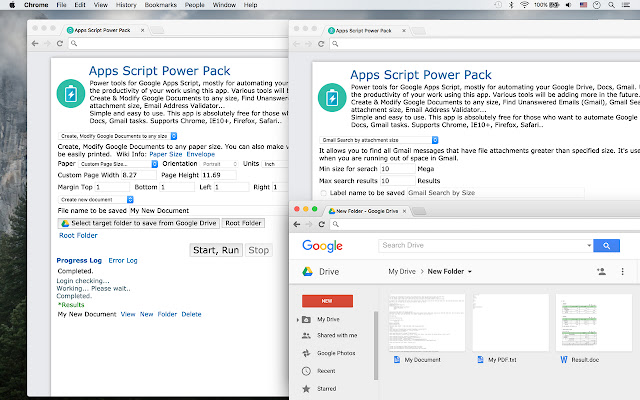Toggle 'Label name to be saved' option
Viewport: 640px width, 400px height.
pyautogui.click(x=324, y=193)
